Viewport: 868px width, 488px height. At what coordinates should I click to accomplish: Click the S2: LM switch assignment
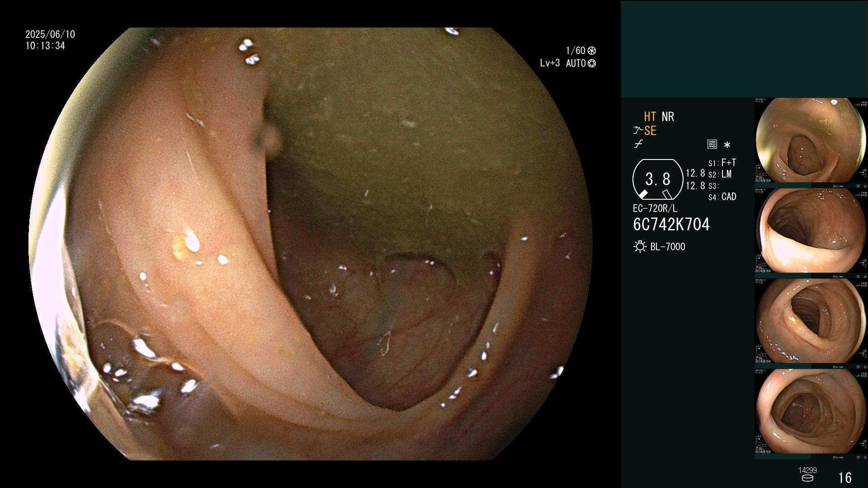720,174
